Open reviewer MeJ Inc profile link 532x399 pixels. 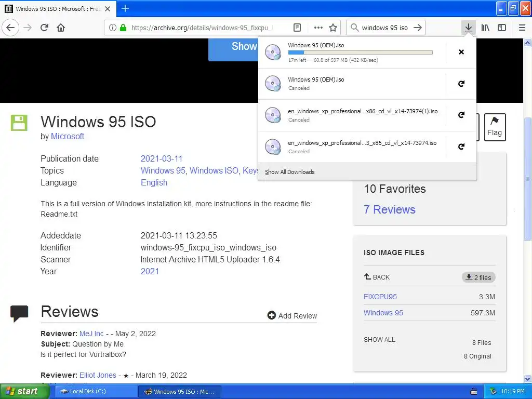[x=91, y=334]
